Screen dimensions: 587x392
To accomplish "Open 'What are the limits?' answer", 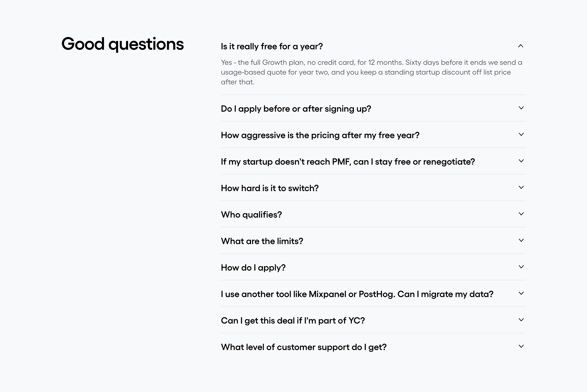I will 262,241.
